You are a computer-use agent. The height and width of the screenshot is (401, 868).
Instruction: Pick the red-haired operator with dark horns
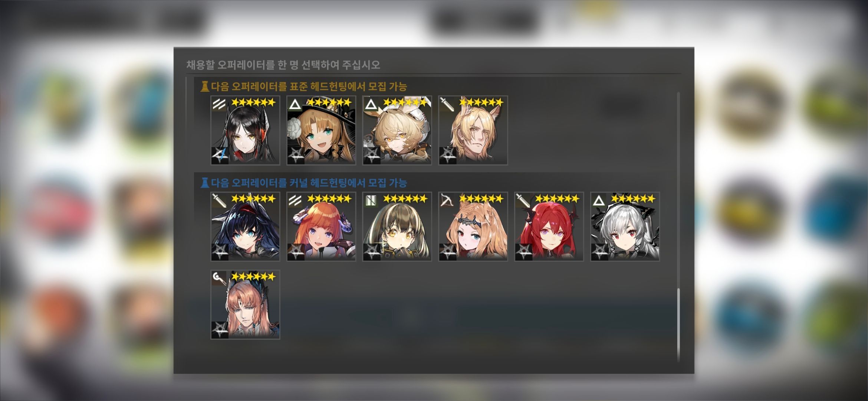click(549, 226)
